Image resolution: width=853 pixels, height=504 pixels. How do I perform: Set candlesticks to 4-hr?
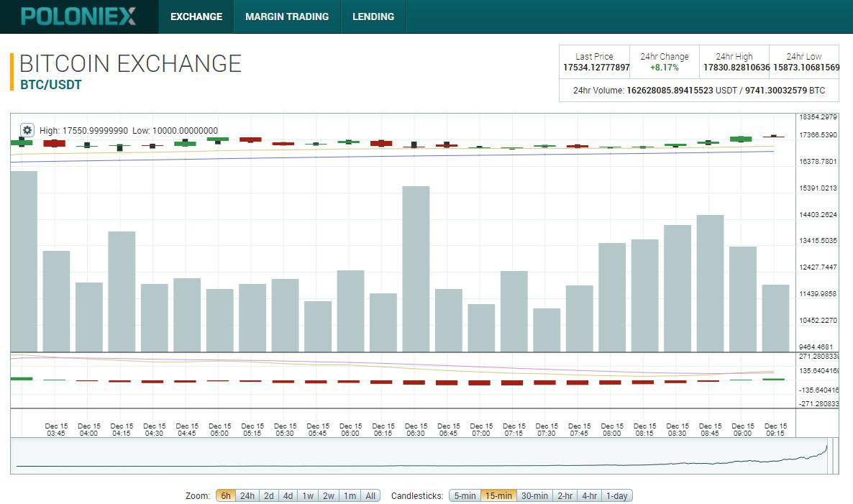589,495
